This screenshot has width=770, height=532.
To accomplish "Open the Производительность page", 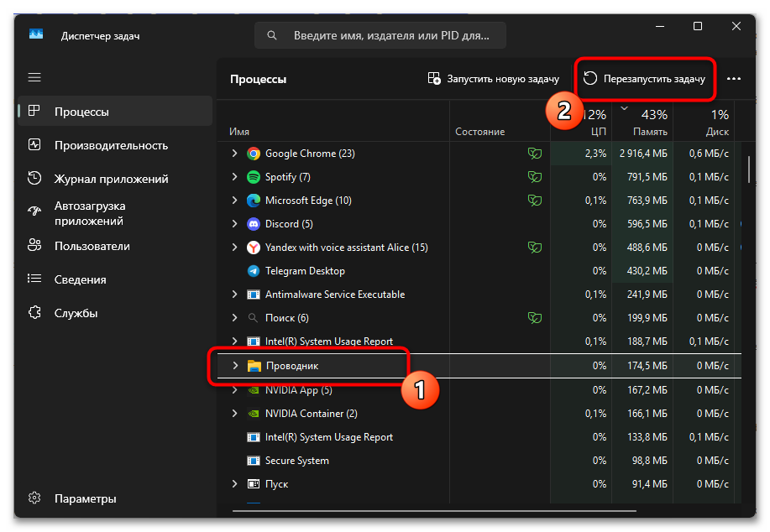I will pyautogui.click(x=115, y=145).
